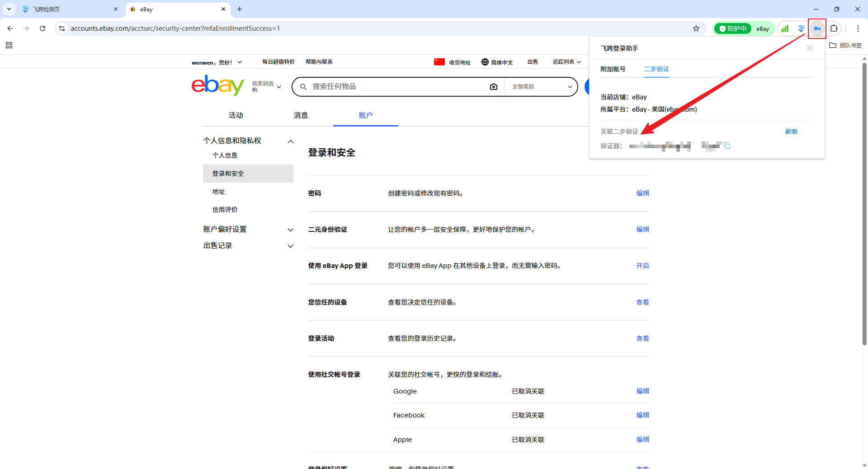The height and width of the screenshot is (469, 868).
Task: Open 地址 in the sidebar
Action: [219, 192]
